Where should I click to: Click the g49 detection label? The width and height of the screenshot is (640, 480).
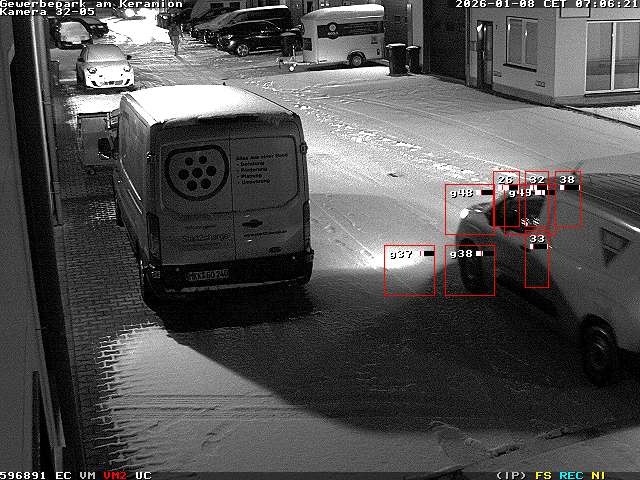point(520,193)
